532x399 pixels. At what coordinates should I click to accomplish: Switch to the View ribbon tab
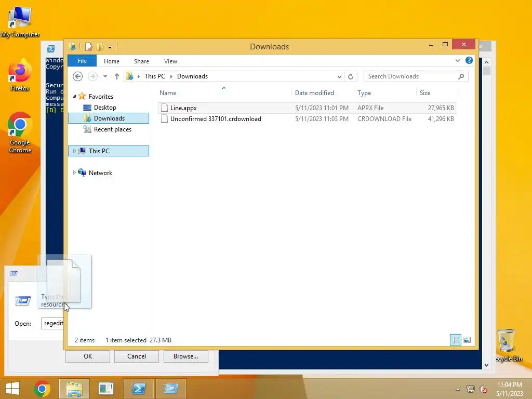coord(170,61)
